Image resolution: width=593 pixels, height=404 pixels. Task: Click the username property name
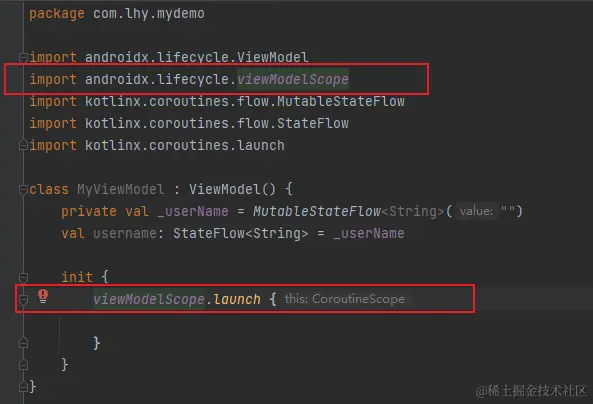[x=125, y=233]
